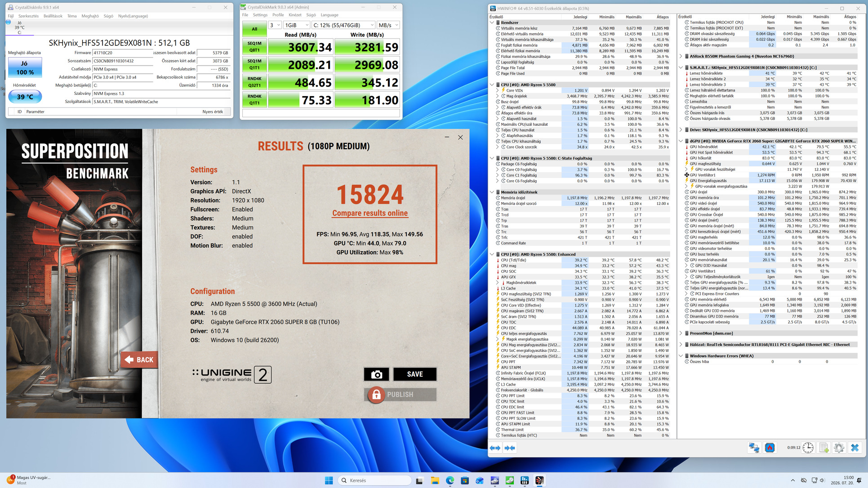Viewport: 868px width, 488px height.
Task: Collapse the Memória időzítések group
Action: 492,192
